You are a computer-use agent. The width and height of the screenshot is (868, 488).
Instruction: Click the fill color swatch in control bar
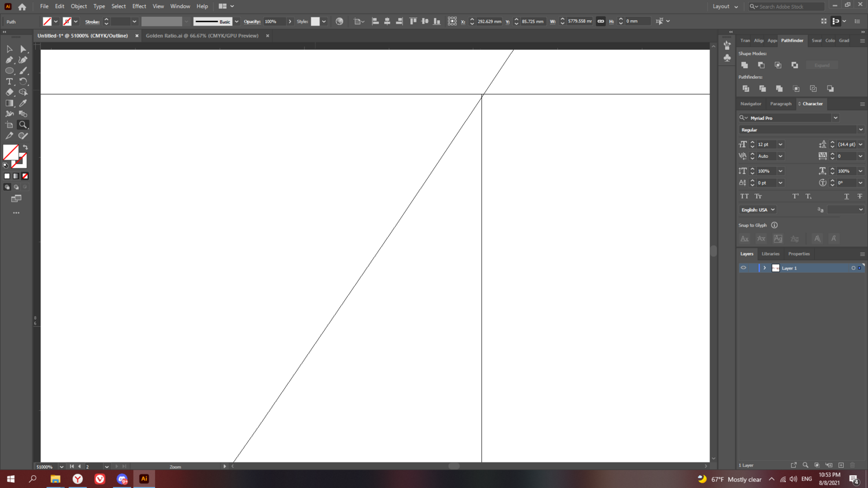[x=47, y=21]
